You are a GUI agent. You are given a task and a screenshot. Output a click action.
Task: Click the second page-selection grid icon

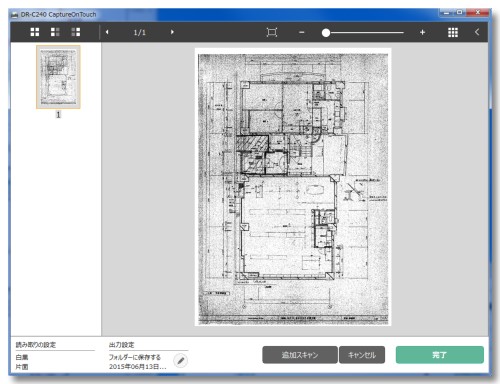[x=55, y=32]
